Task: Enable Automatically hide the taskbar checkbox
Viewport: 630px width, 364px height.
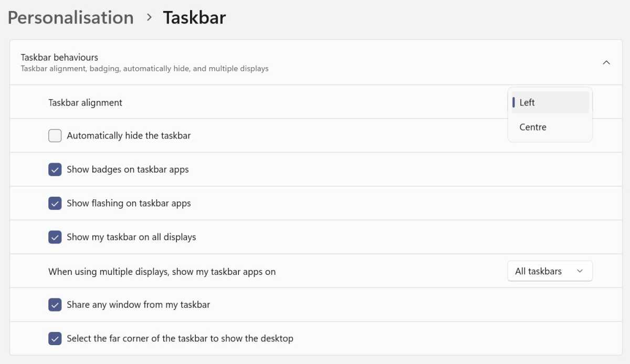Action: click(x=55, y=136)
